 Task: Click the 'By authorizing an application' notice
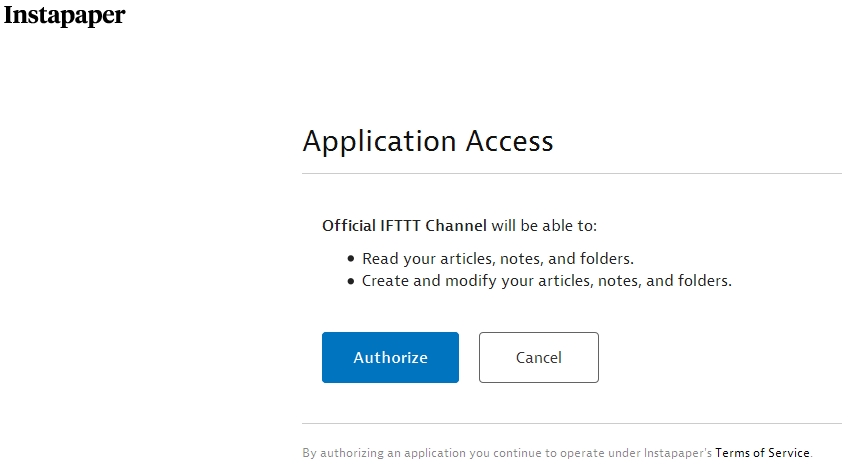[x=557, y=453]
